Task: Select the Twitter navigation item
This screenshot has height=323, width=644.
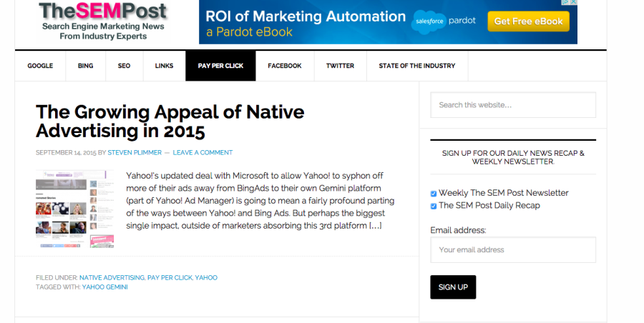Action: [340, 66]
